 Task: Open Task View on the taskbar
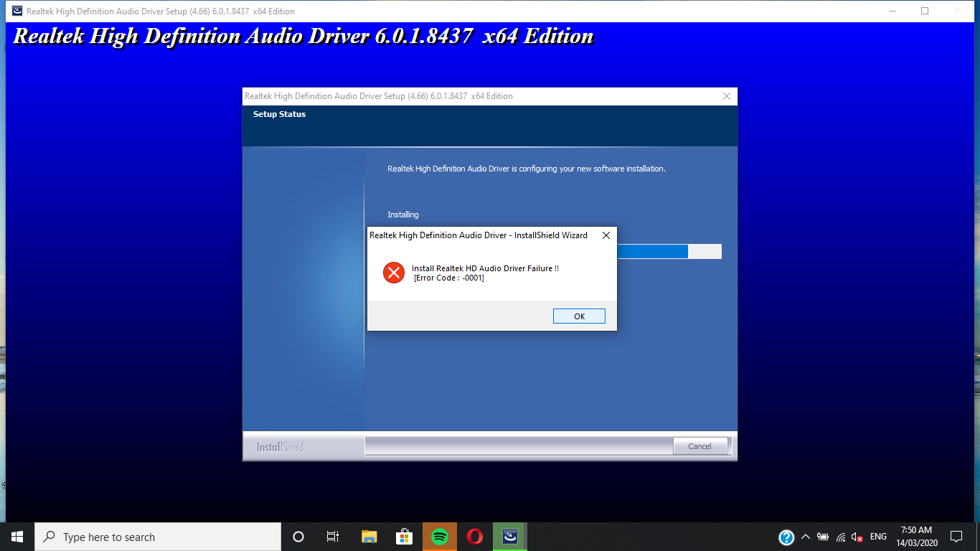pyautogui.click(x=333, y=537)
